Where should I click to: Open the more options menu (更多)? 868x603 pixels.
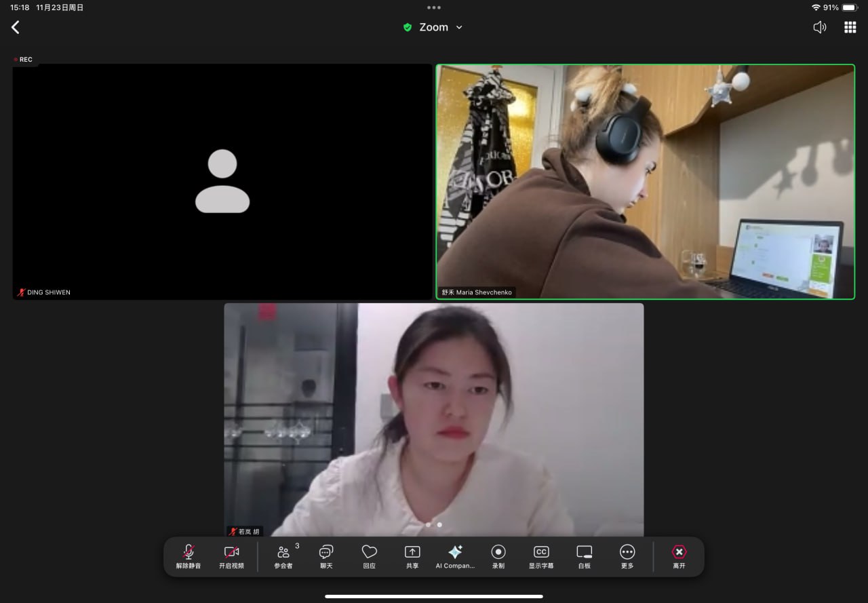click(627, 556)
